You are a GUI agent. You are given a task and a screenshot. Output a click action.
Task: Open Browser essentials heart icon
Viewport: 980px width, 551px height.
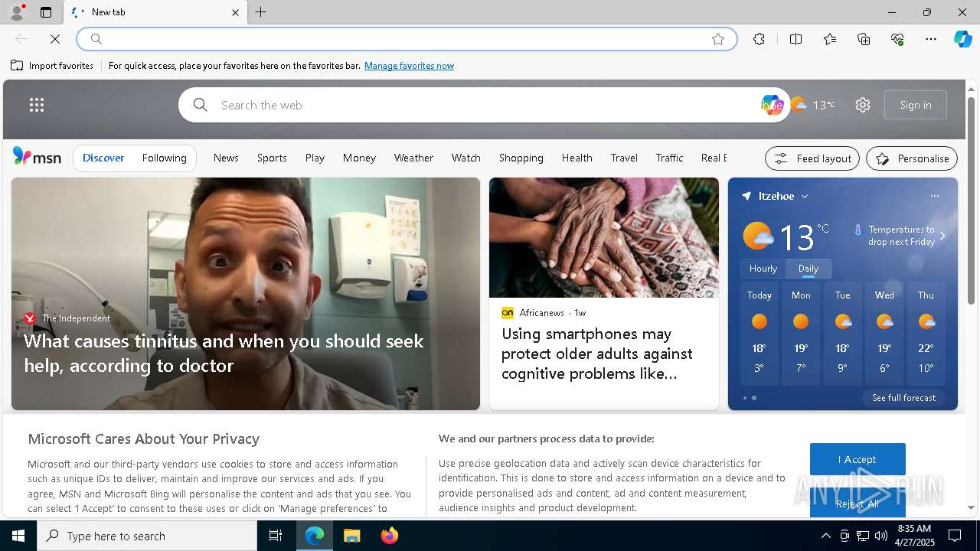pos(897,39)
